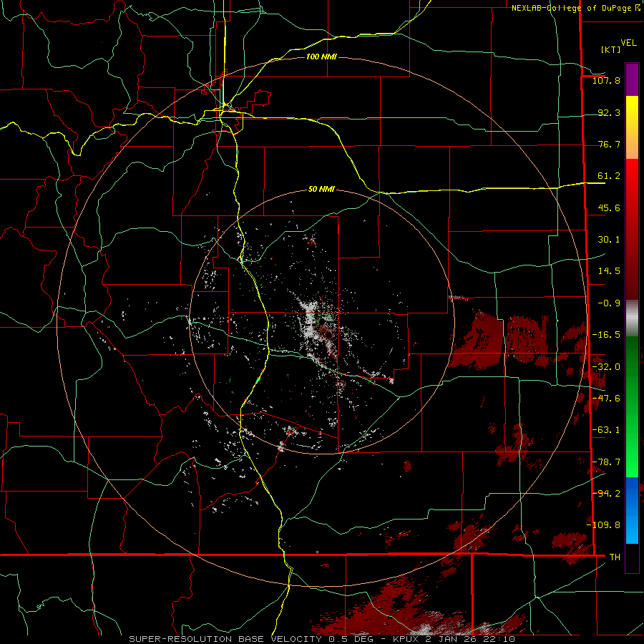Select the 107.8 value on velocity scale

coord(606,80)
